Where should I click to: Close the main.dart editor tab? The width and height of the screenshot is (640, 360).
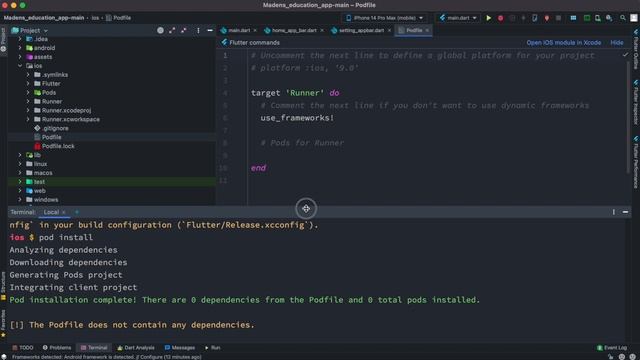(x=255, y=30)
